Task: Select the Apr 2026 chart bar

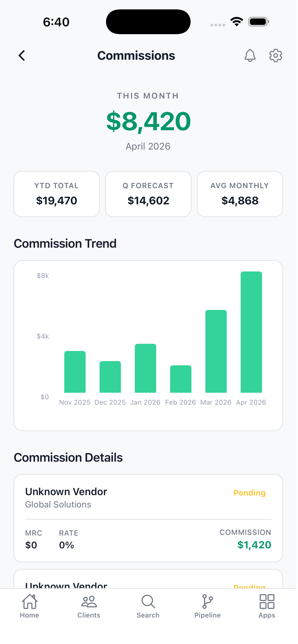Action: click(253, 333)
